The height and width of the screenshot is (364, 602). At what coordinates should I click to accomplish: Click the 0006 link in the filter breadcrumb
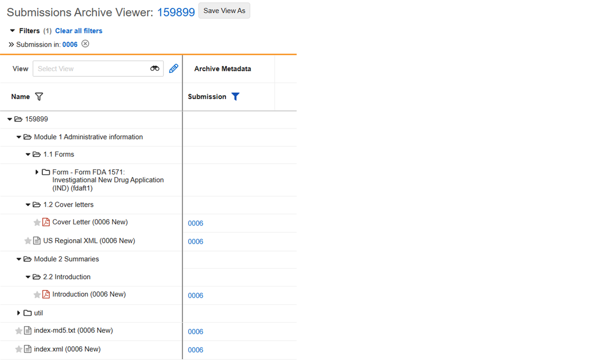coord(70,44)
